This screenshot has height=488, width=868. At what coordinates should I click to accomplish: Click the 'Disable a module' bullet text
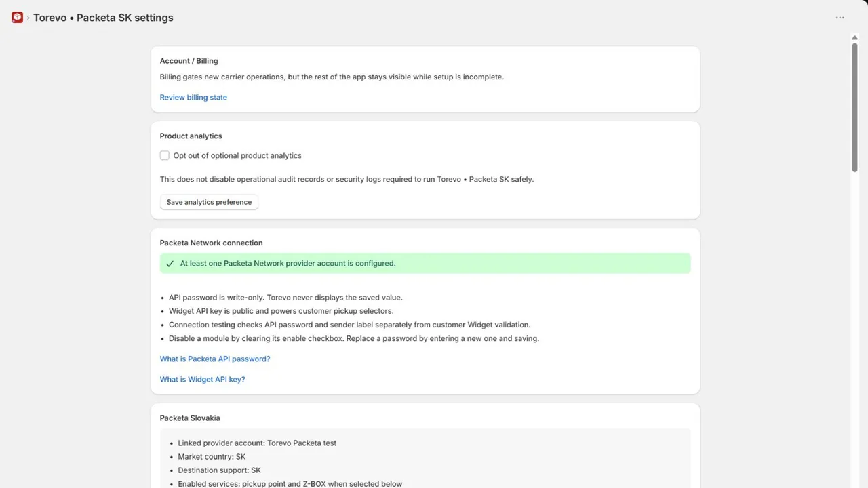tap(354, 338)
